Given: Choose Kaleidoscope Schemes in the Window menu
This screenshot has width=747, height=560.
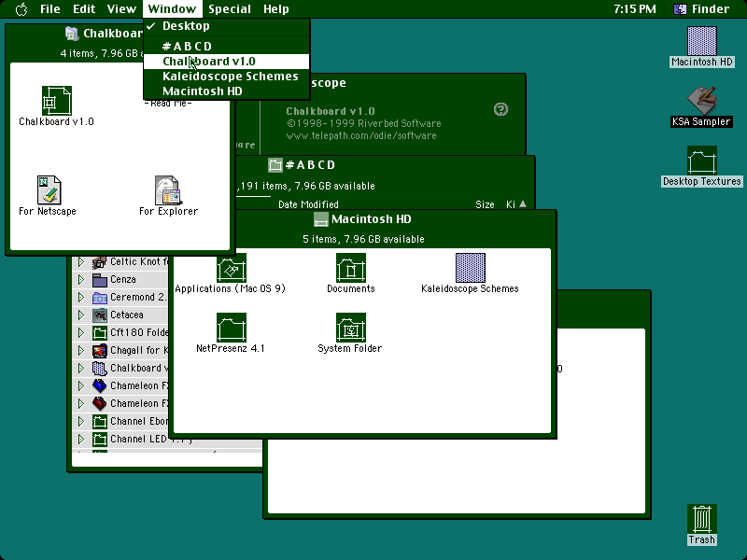Looking at the screenshot, I should (226, 77).
